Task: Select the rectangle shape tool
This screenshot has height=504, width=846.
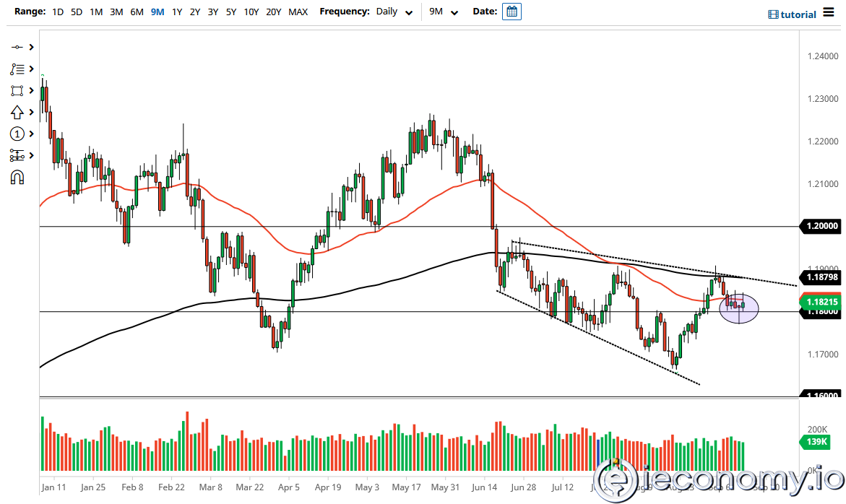Action: point(17,90)
